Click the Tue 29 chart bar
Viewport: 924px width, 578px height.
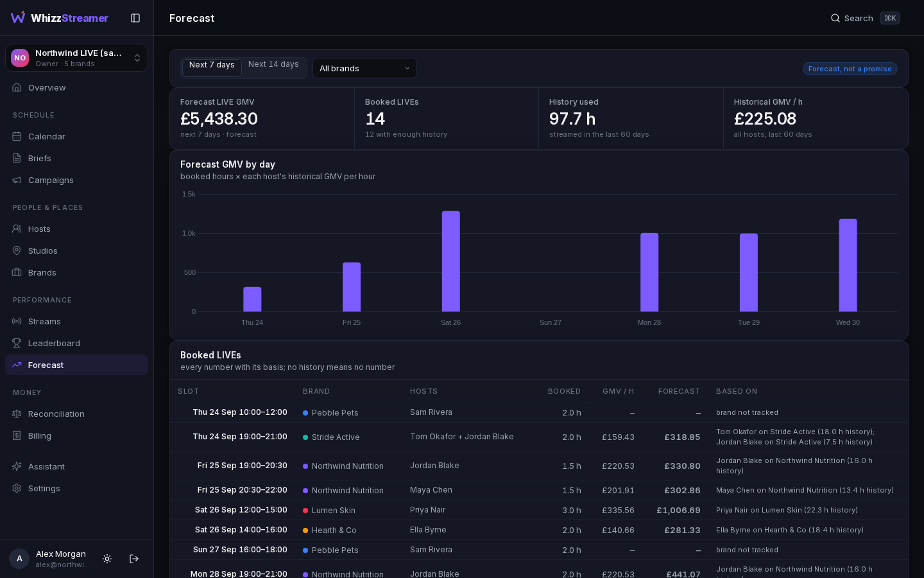tap(749, 272)
